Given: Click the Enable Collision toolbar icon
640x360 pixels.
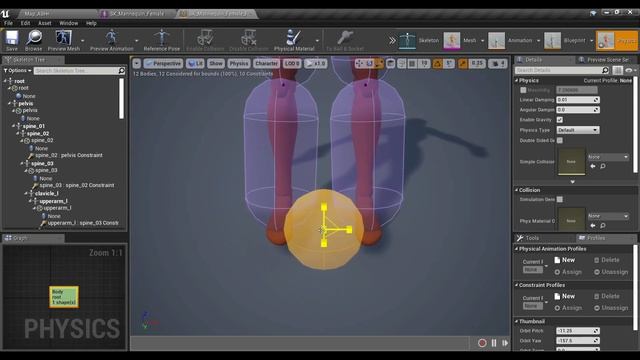Looking at the screenshot, I should [x=205, y=40].
